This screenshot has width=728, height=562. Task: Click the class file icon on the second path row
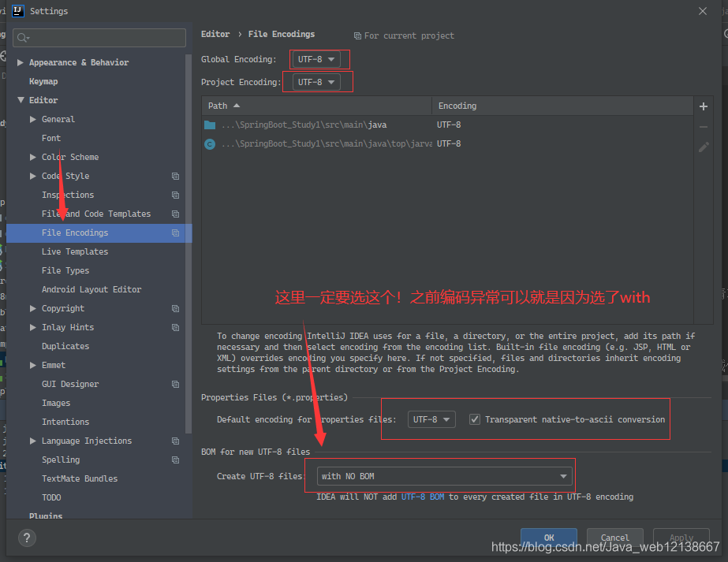[208, 143]
